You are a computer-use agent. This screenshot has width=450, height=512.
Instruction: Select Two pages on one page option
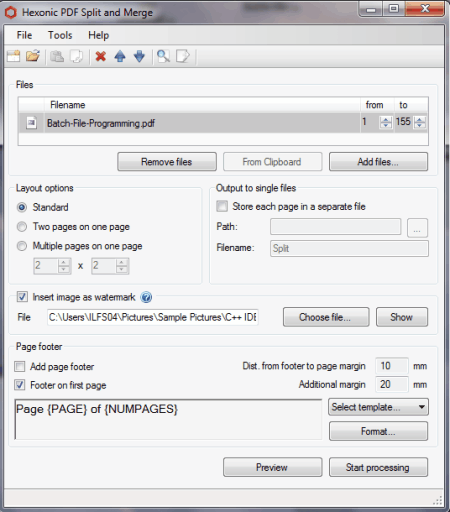click(22, 227)
